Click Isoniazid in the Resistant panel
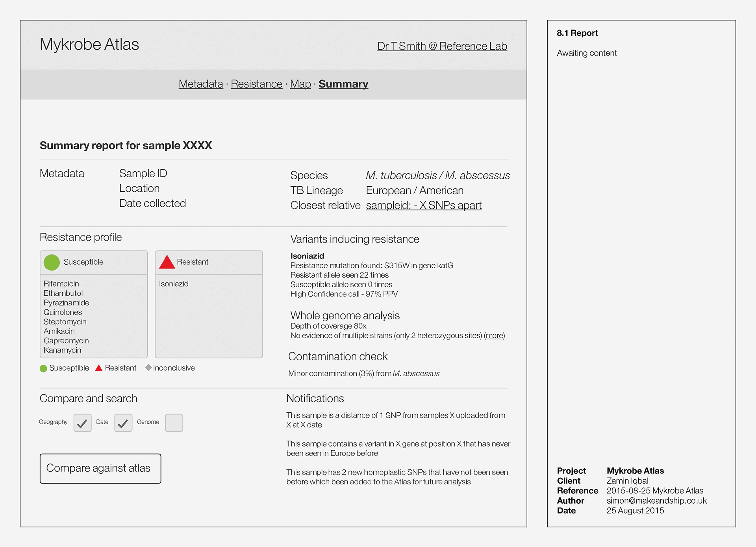 tap(174, 284)
